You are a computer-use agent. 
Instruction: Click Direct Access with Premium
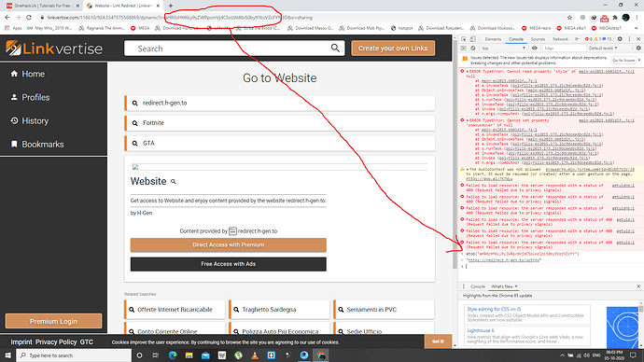[x=229, y=245]
